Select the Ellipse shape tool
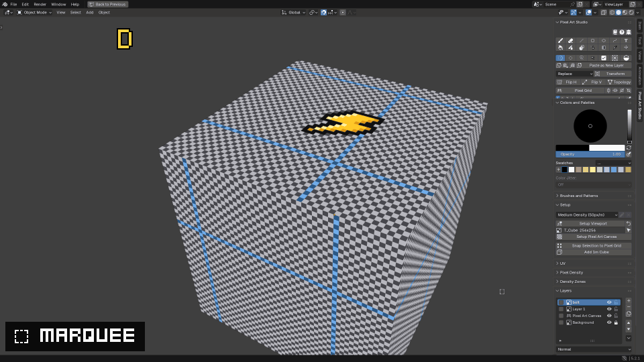The width and height of the screenshot is (644, 362). (x=604, y=41)
